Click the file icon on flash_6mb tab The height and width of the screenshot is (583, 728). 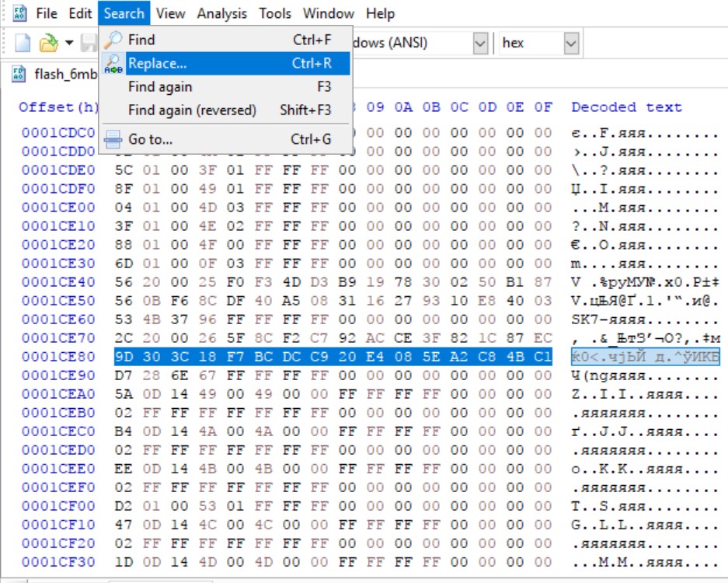click(x=19, y=75)
